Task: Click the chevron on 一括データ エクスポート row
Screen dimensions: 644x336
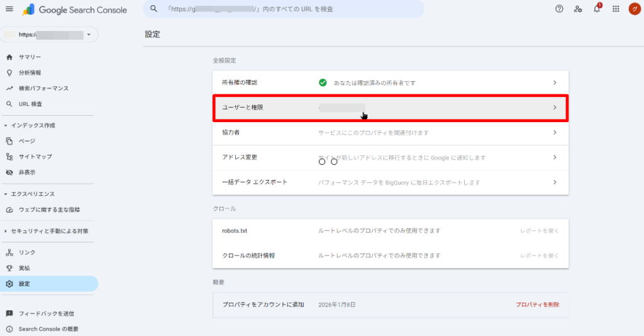Action: click(x=555, y=182)
